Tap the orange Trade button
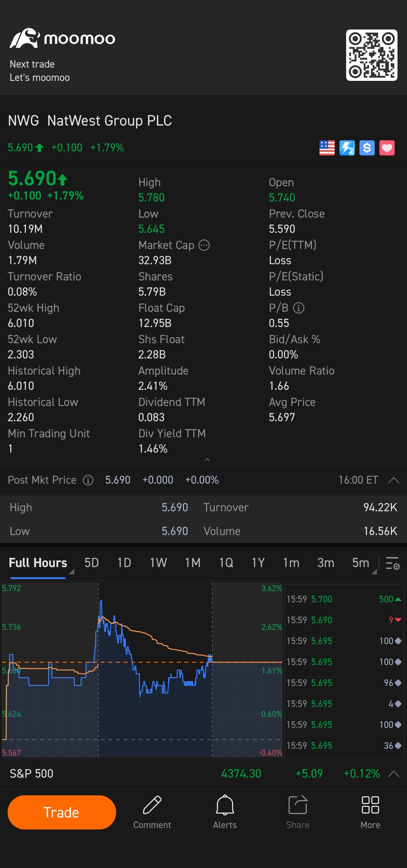The height and width of the screenshot is (868, 407). (x=62, y=812)
